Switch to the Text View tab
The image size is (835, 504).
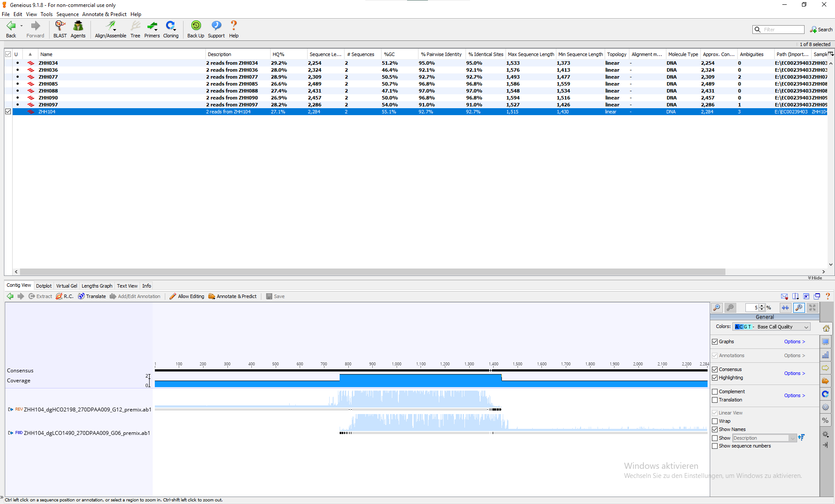[x=127, y=286]
